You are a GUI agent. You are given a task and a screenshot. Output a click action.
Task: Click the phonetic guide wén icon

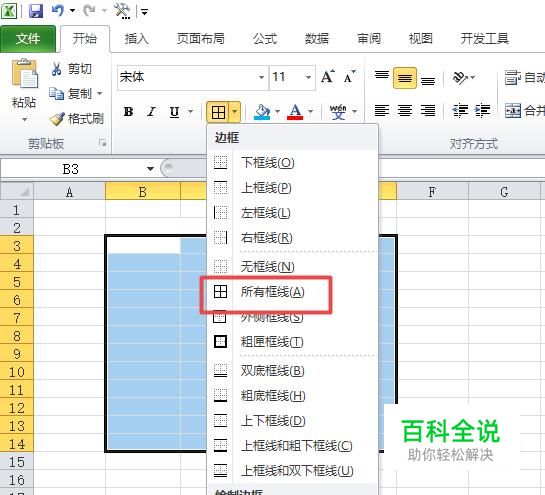338,112
